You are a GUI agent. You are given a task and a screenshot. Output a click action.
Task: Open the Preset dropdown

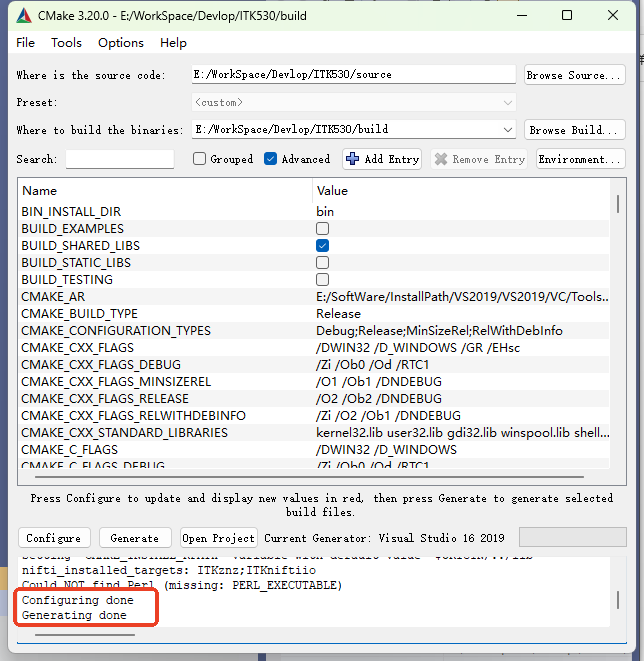tap(354, 102)
